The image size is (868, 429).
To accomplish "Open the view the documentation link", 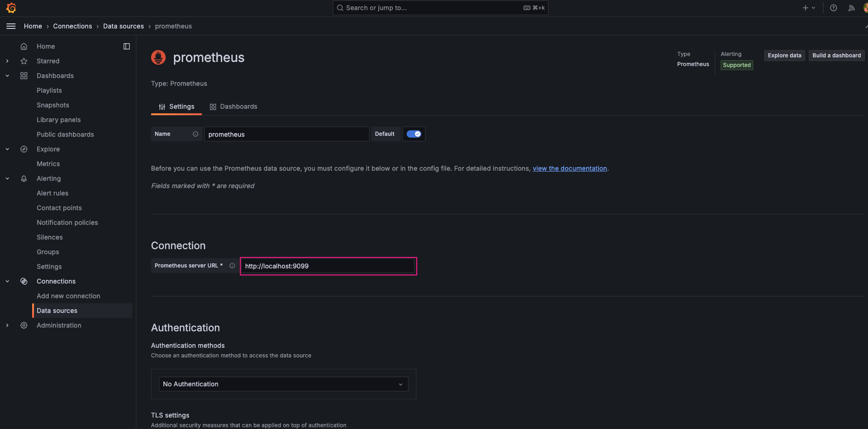I will click(570, 168).
